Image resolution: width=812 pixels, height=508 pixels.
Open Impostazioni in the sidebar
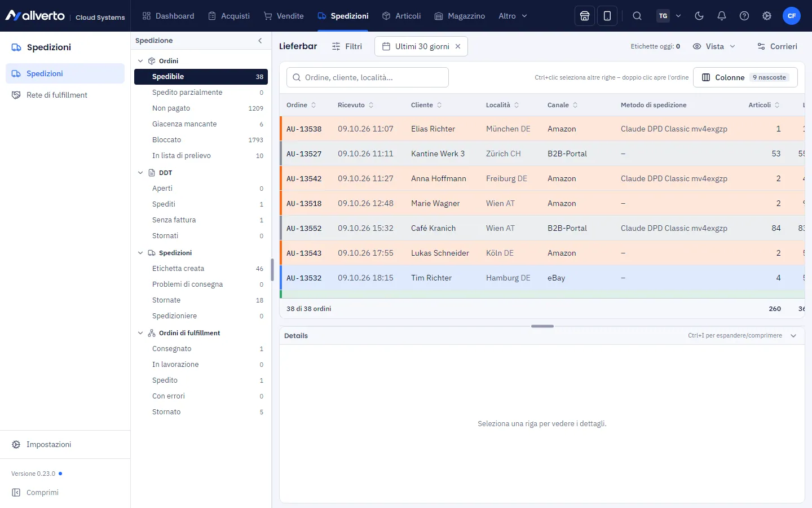click(x=65, y=444)
